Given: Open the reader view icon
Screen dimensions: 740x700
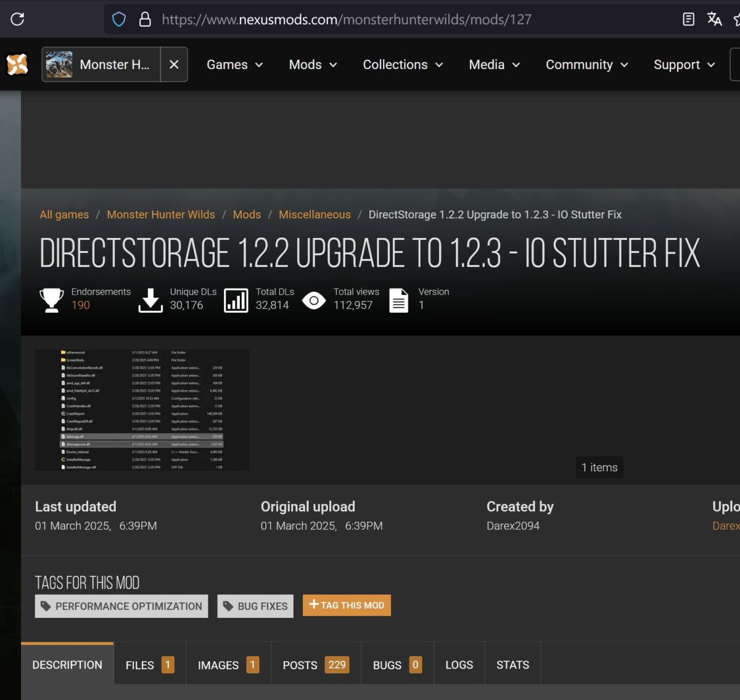Looking at the screenshot, I should point(688,20).
